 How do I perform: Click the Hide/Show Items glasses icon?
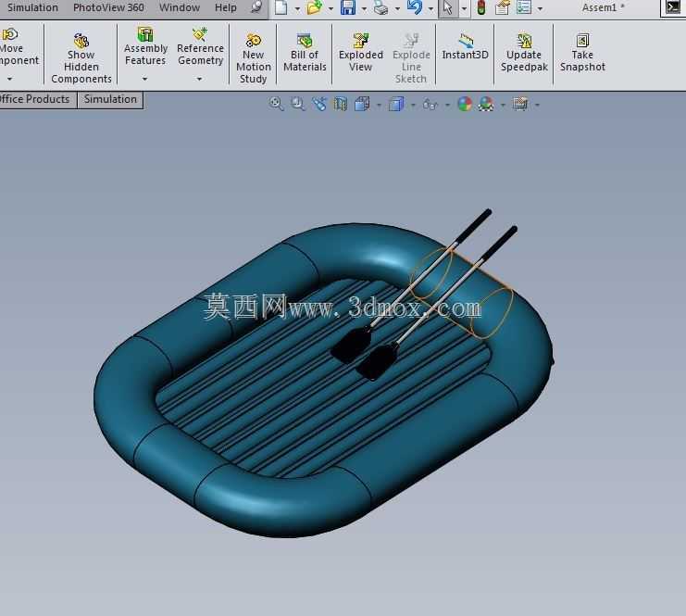pos(430,104)
